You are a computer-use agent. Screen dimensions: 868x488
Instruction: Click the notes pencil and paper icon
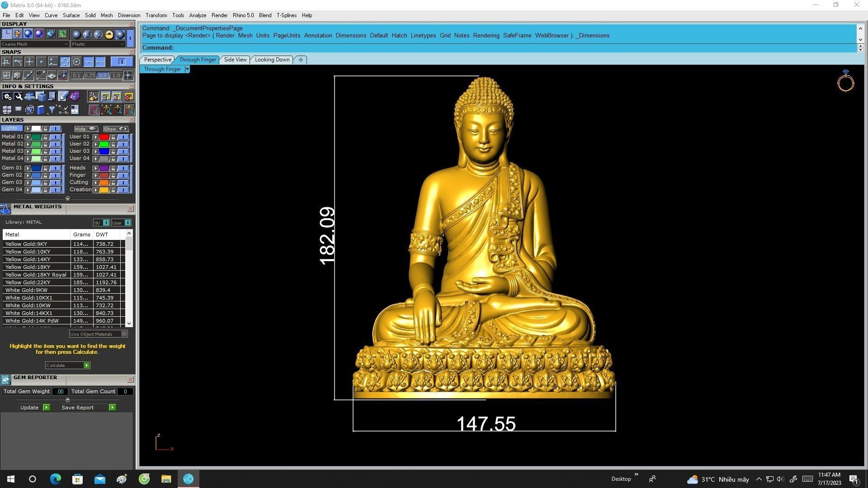click(63, 96)
